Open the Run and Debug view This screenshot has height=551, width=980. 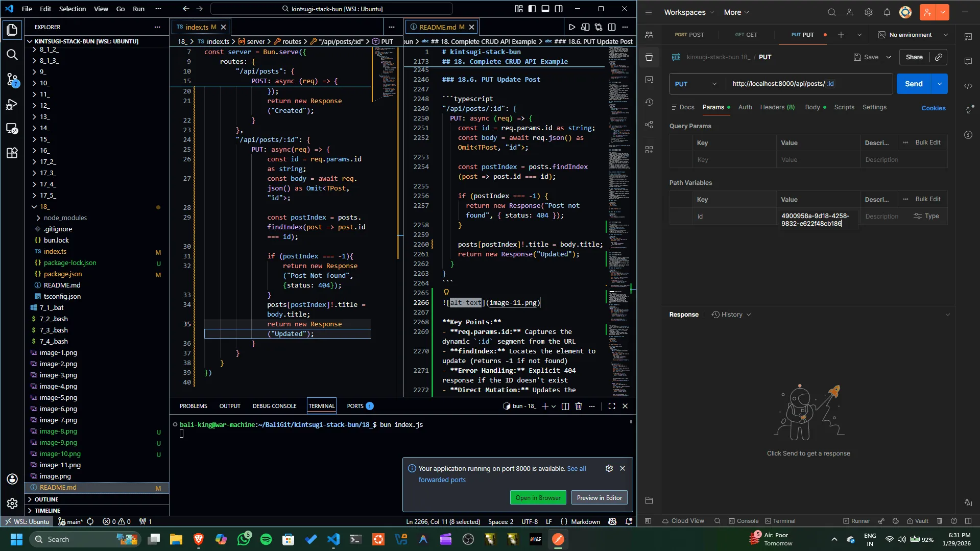coord(12,104)
